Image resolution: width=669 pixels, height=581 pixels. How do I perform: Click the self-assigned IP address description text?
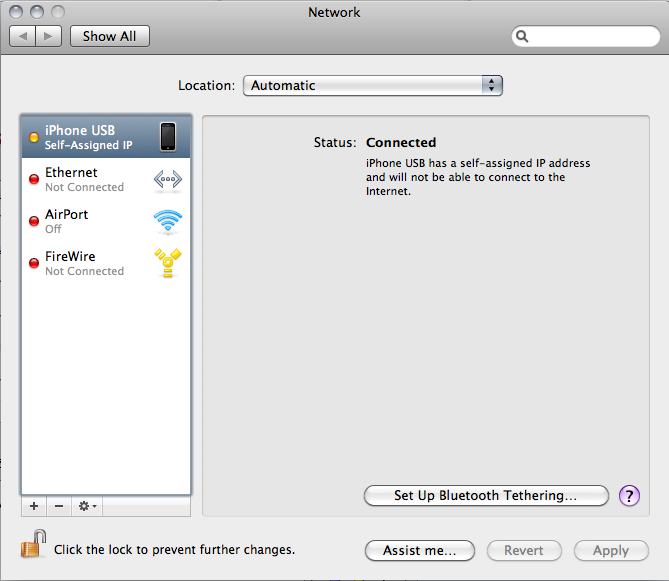[478, 177]
